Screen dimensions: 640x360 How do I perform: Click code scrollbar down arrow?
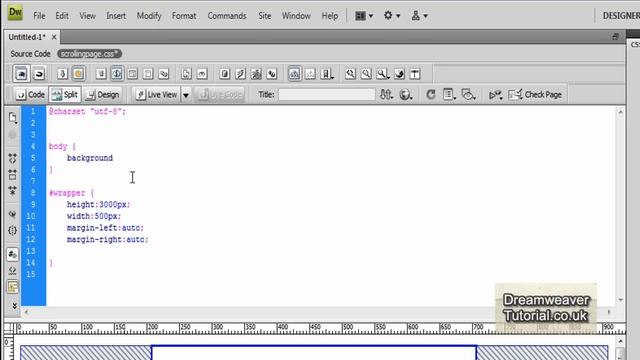(620, 300)
